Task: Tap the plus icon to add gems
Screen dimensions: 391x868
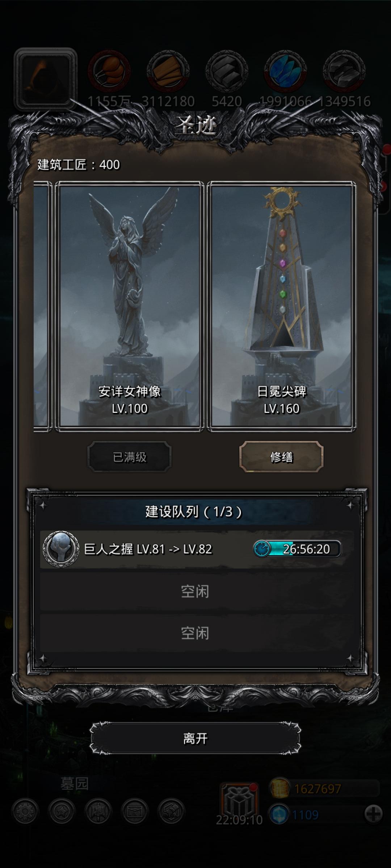Action: tap(373, 814)
